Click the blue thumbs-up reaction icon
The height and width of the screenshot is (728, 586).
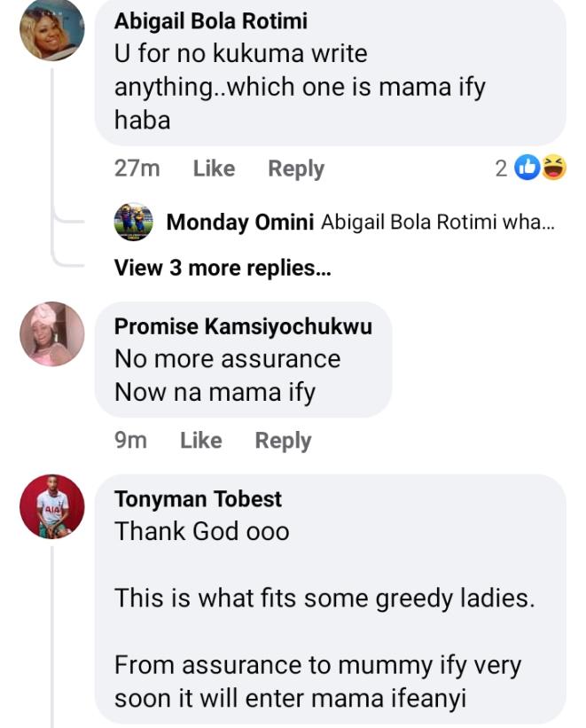pos(527,168)
